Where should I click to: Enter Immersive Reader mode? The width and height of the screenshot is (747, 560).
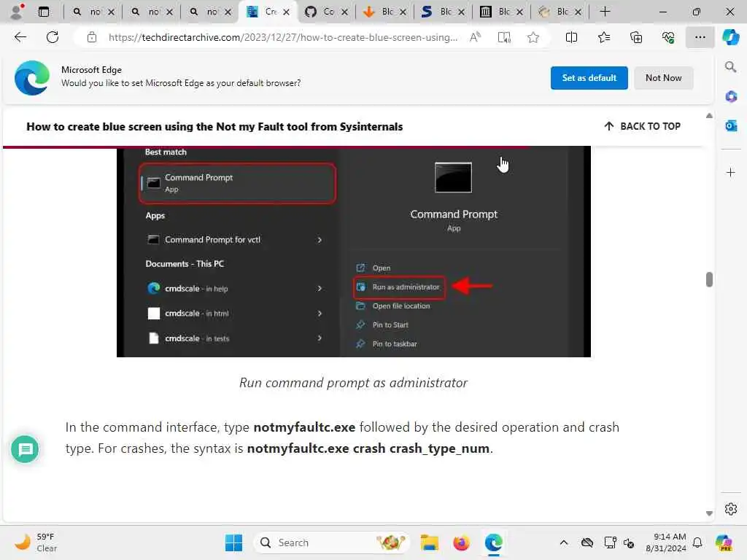point(504,37)
